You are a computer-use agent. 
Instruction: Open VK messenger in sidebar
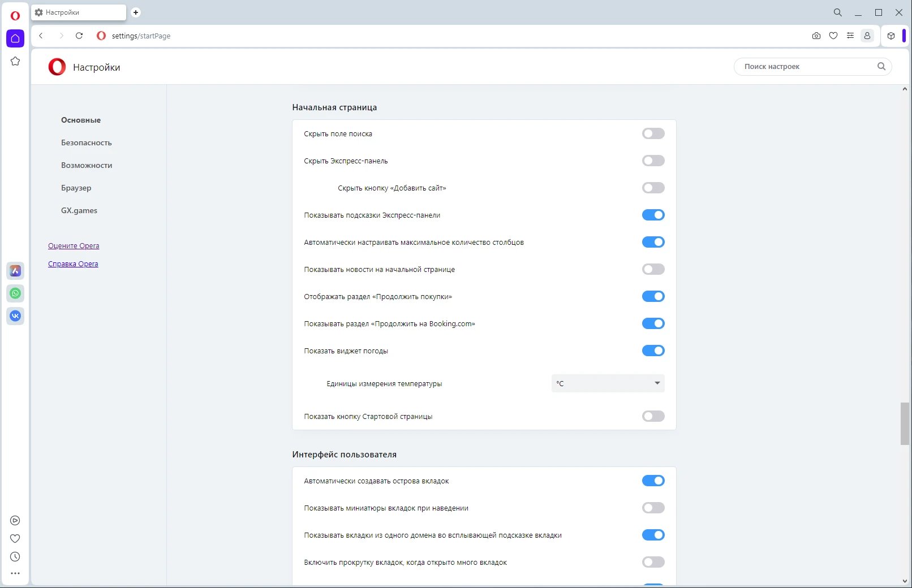click(x=15, y=316)
